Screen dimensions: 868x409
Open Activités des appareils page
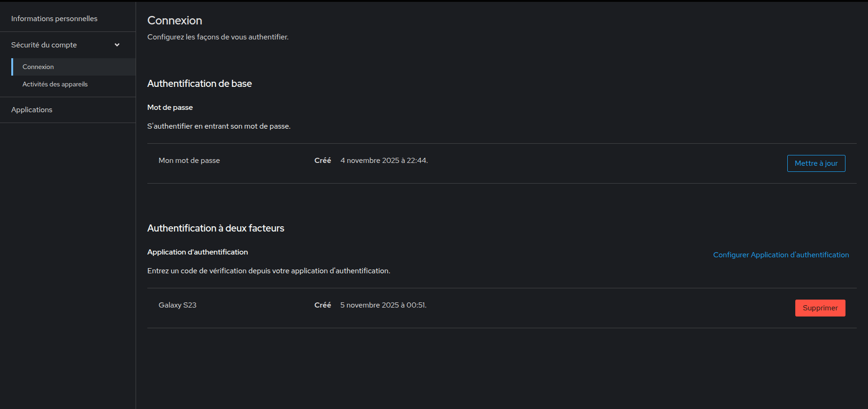(55, 85)
